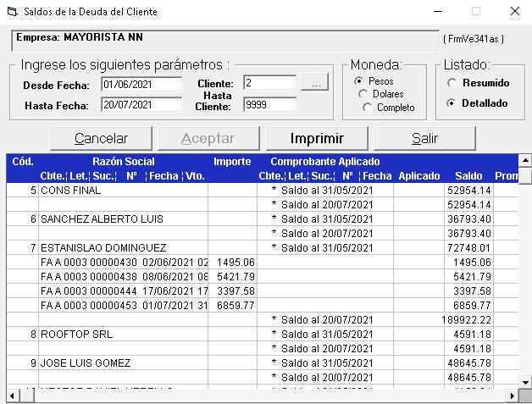Viewport: 532px width, 404px height.
Task: Switch listing to Resumido
Action: coord(452,83)
